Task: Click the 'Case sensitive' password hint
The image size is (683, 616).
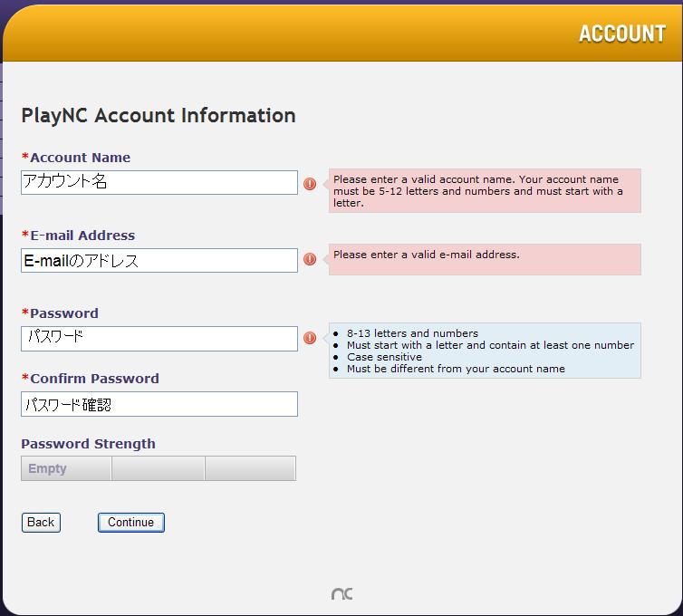Action: pyautogui.click(x=385, y=357)
